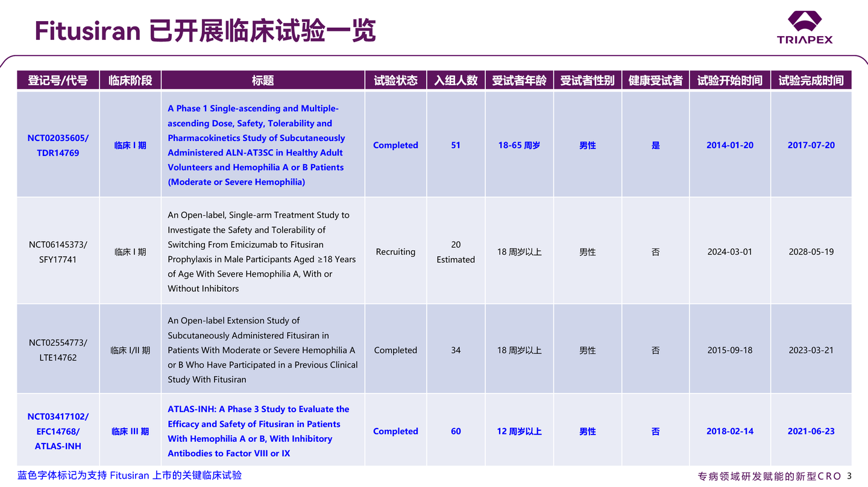
Task: Click the 试验状态 column header
Action: pos(395,80)
